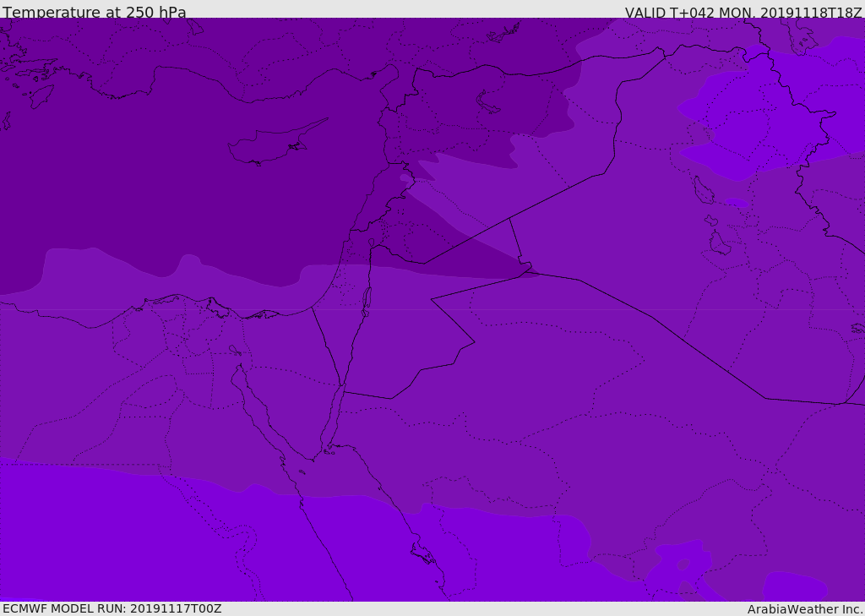Click the small violet patch with a hole in the southeast
Viewport: 865px width, 616px height.
(681, 566)
